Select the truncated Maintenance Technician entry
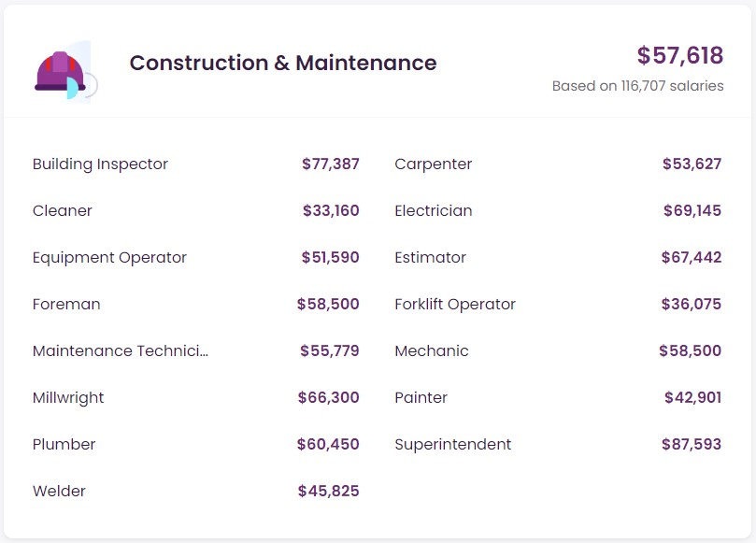 pyautogui.click(x=121, y=351)
